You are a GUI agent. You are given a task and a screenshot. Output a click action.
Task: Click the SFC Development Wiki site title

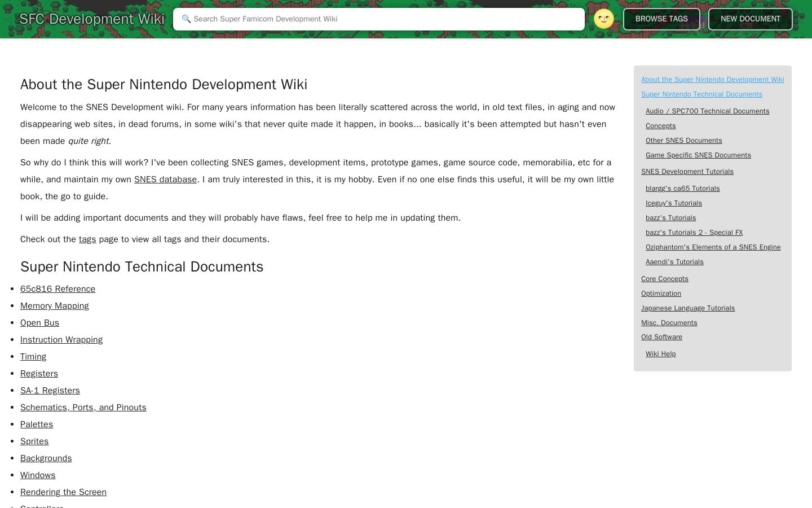92,19
